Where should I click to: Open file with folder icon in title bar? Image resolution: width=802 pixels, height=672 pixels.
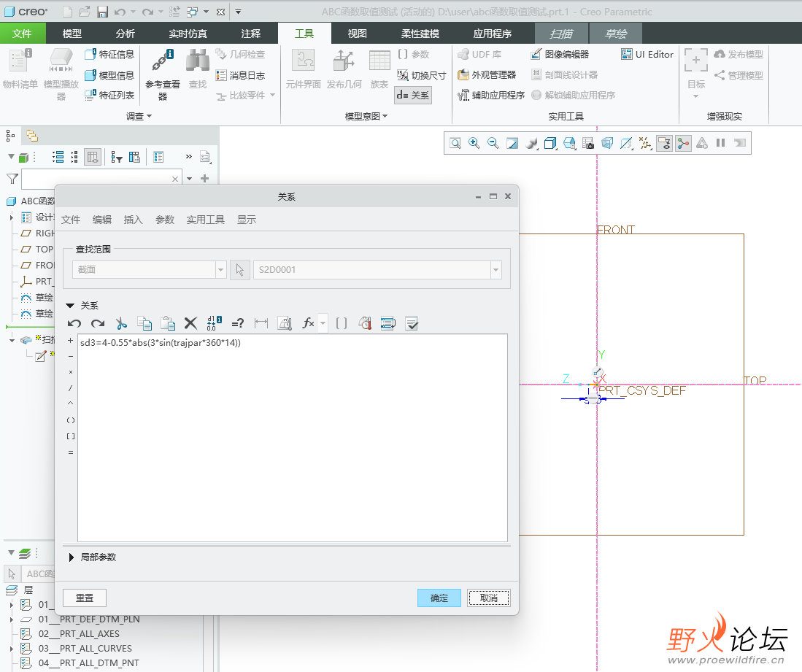(x=85, y=12)
